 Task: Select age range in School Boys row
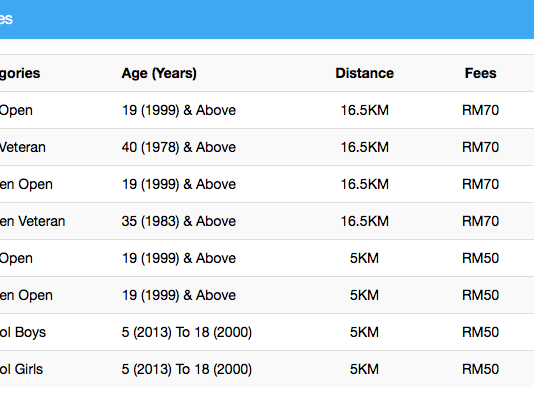tap(187, 332)
